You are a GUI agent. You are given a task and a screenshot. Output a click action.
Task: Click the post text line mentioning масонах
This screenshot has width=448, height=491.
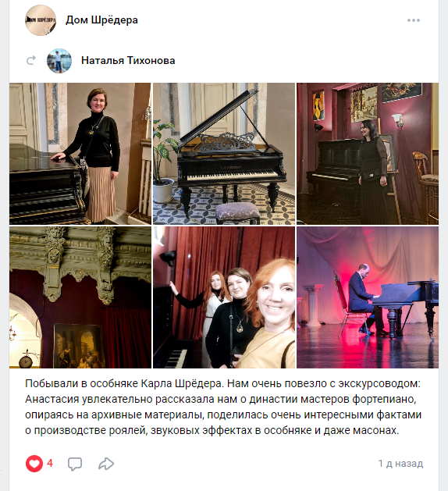click(212, 431)
